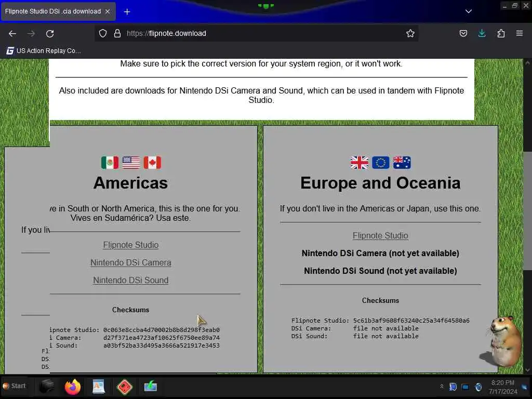Click Americas Flipnote Studio checksum value
The width and height of the screenshot is (532, 399).
(x=162, y=329)
